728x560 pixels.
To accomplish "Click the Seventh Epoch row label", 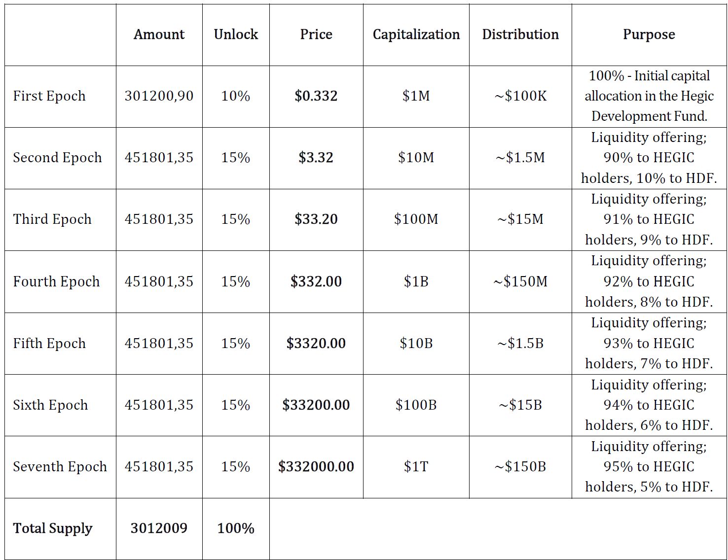I will pos(60,467).
